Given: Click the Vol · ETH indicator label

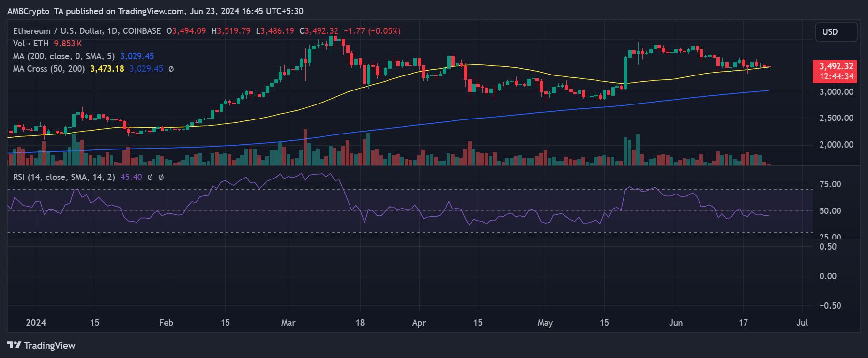Looking at the screenshot, I should 31,44.
